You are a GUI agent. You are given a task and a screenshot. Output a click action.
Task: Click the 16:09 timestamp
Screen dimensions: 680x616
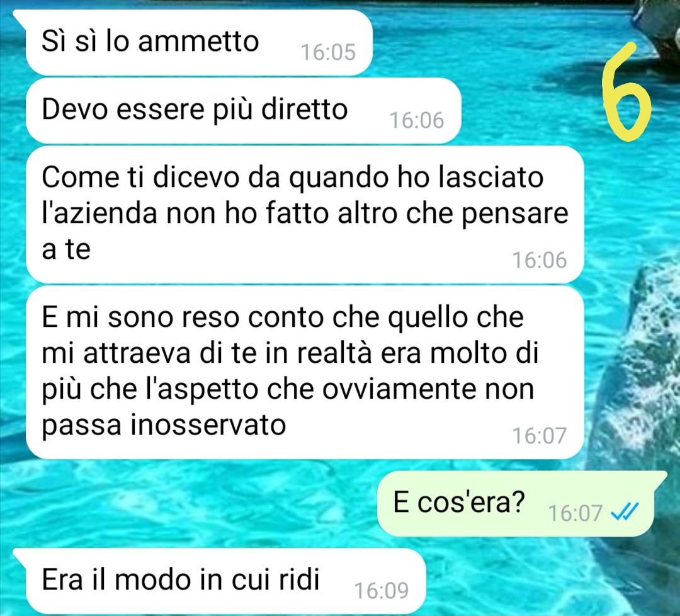point(382,590)
